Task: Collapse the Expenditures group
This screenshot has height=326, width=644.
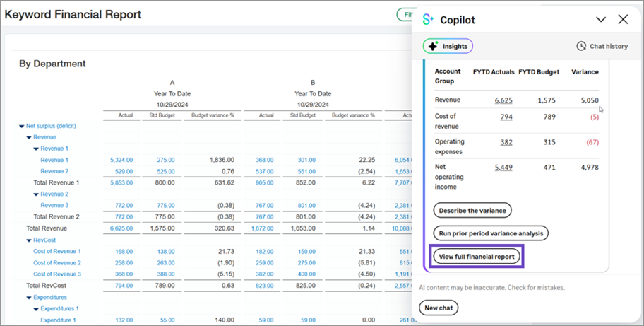Action: pyautogui.click(x=29, y=297)
